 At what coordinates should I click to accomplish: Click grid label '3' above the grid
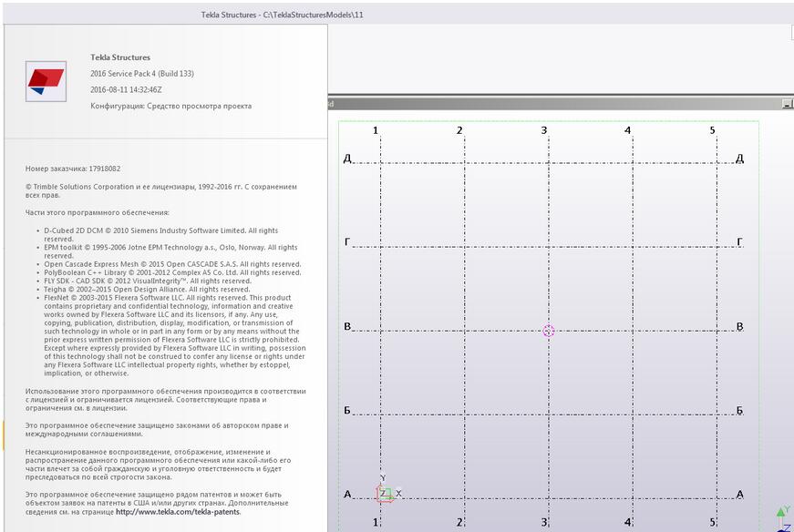(544, 130)
